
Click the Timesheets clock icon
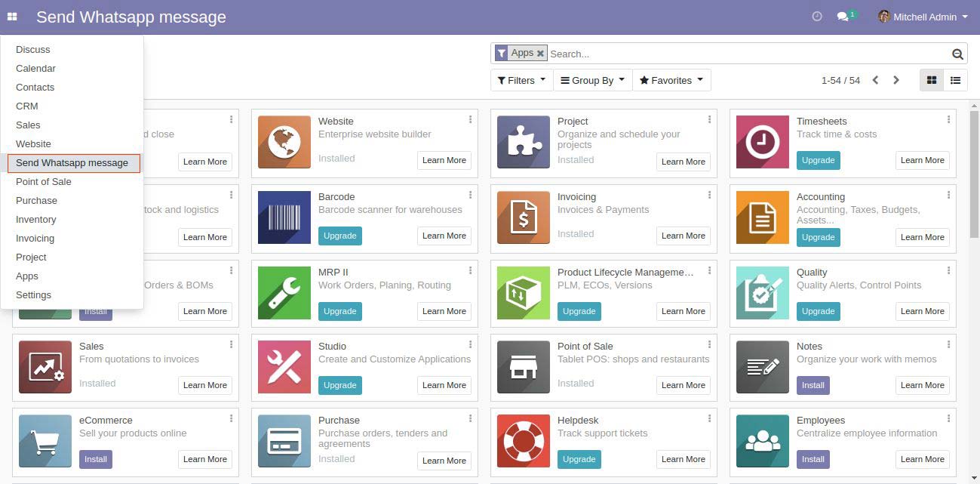(x=763, y=142)
